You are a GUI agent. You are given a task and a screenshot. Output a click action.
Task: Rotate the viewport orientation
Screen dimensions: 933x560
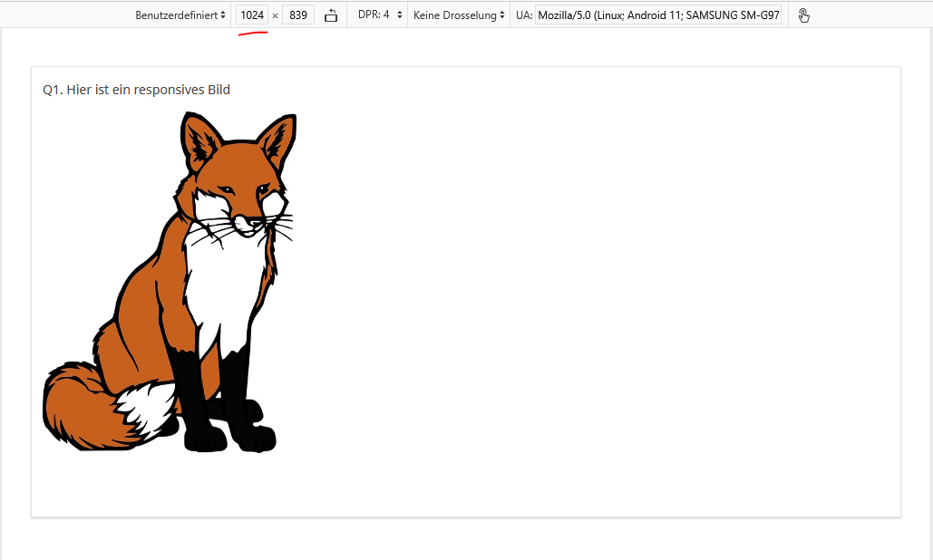[331, 15]
